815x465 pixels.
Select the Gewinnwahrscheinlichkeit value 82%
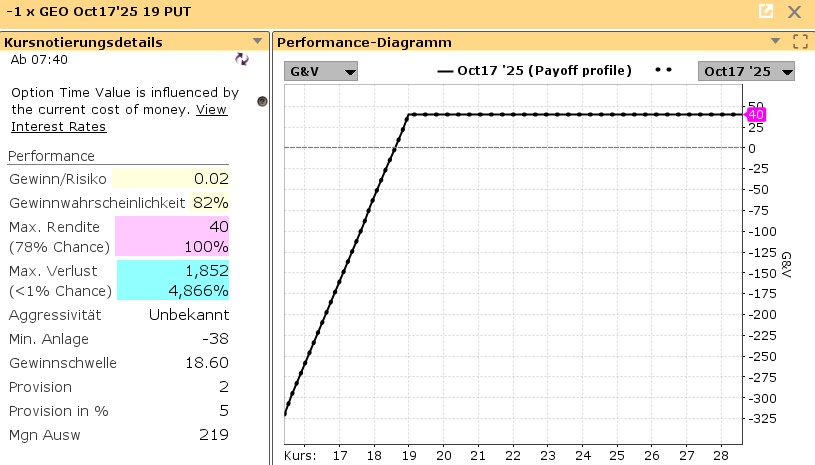(211, 203)
